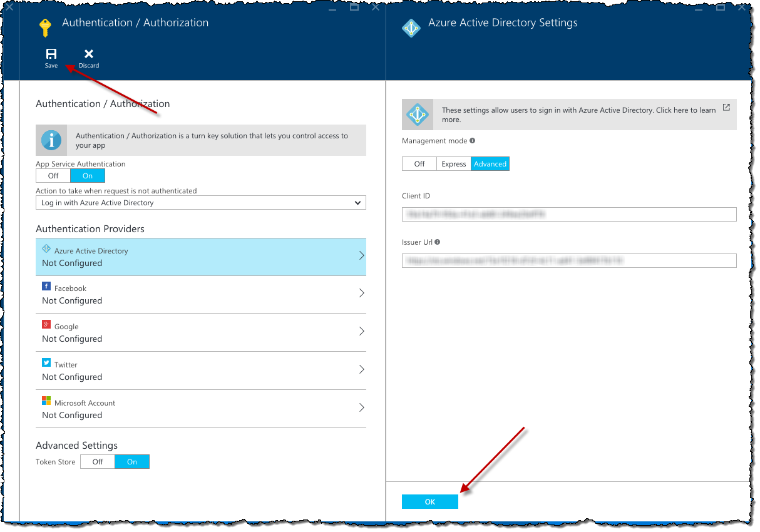Viewport: 760px width, 532px height.
Task: Click the Token Store label
Action: [x=56, y=462]
